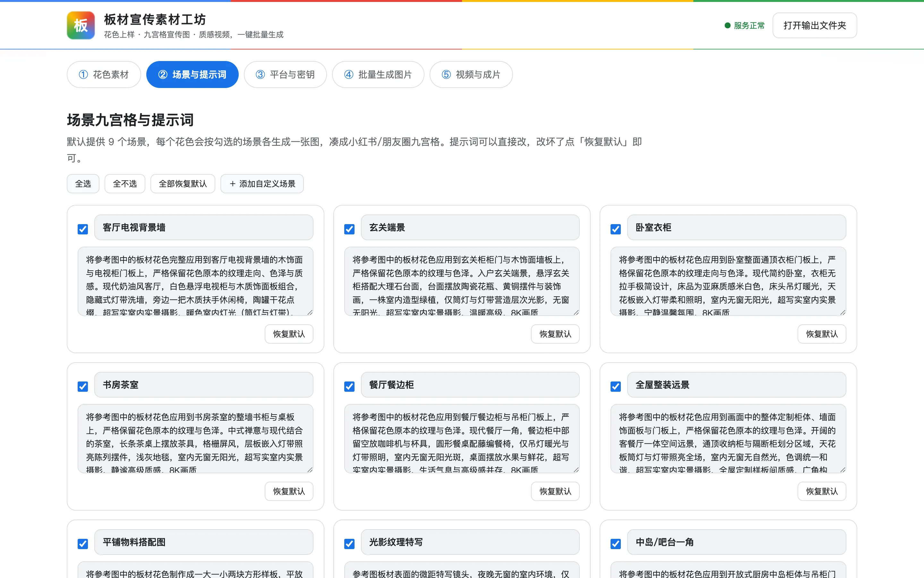Click the green 服务正常 status indicator

point(745,26)
